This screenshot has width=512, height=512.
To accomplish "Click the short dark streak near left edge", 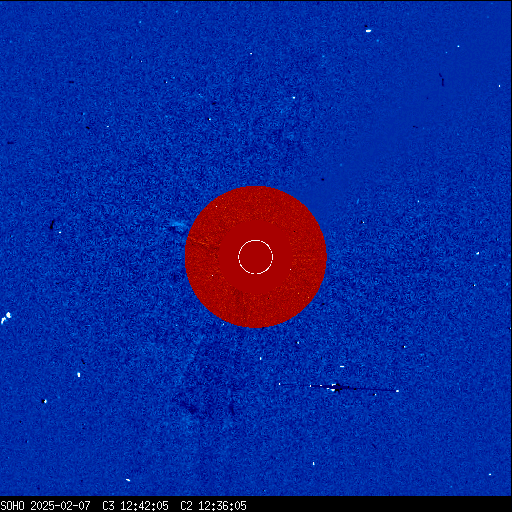I will [52, 225].
